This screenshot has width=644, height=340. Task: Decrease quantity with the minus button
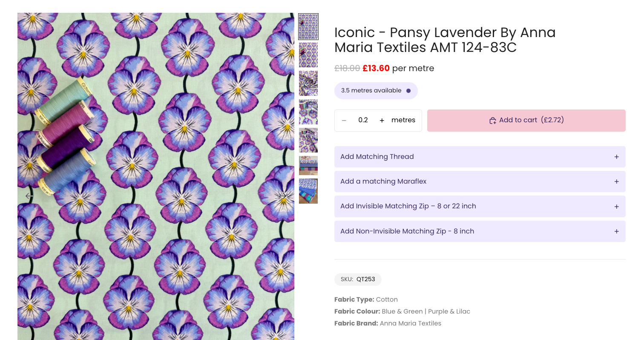(344, 121)
